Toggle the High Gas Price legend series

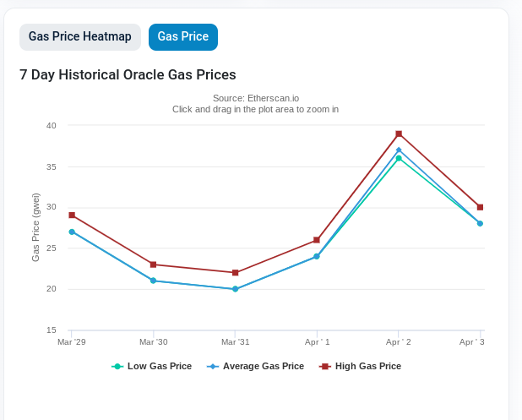pos(360,366)
